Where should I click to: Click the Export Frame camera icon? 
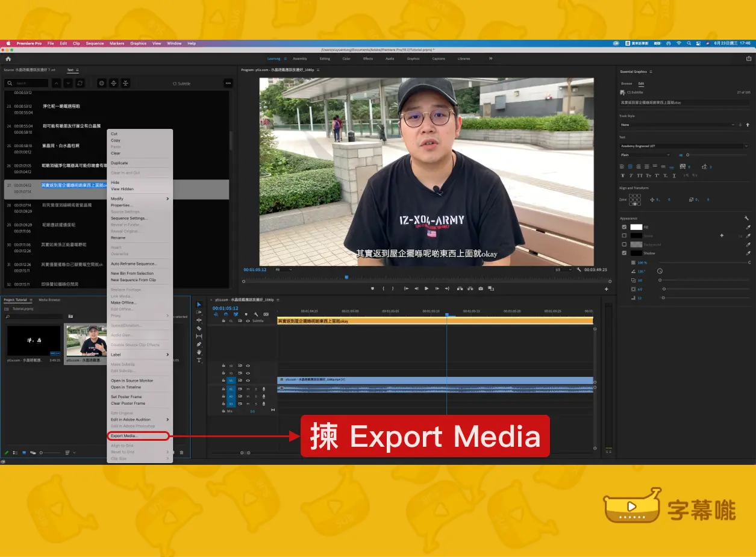tap(480, 289)
